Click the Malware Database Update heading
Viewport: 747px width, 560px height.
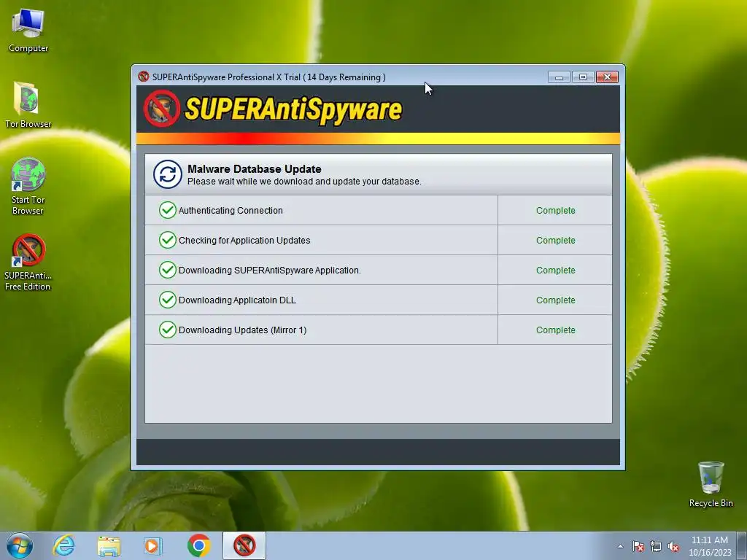click(255, 169)
